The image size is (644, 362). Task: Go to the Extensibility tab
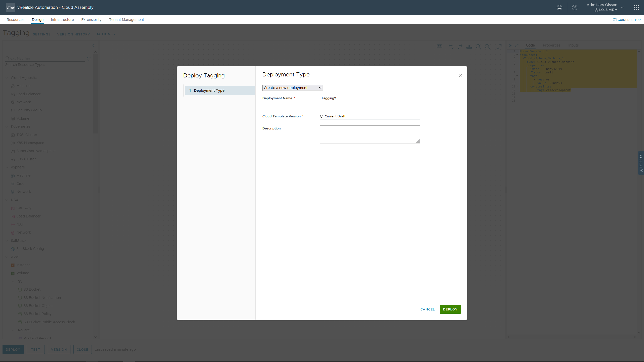click(91, 20)
